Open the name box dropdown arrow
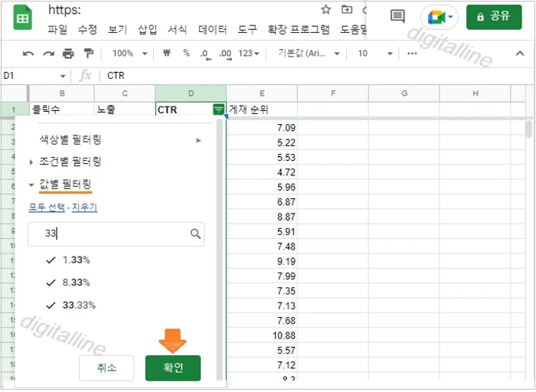The image size is (536, 392). click(63, 76)
